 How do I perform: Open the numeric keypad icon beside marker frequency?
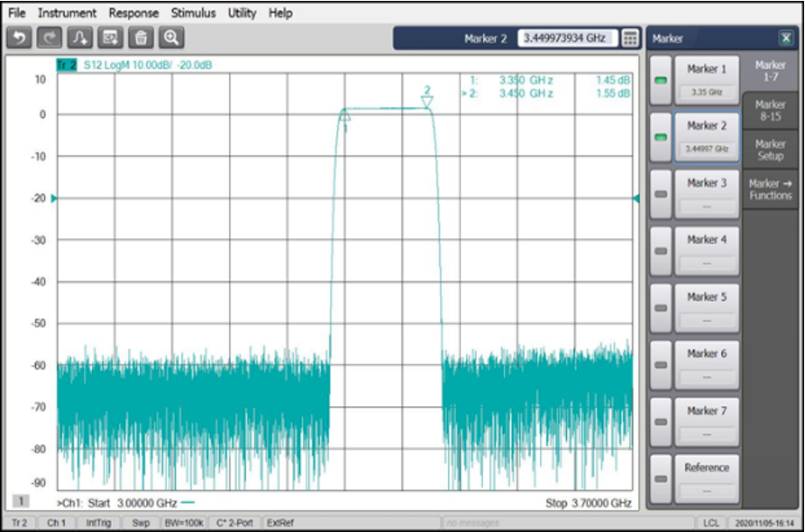coord(630,38)
